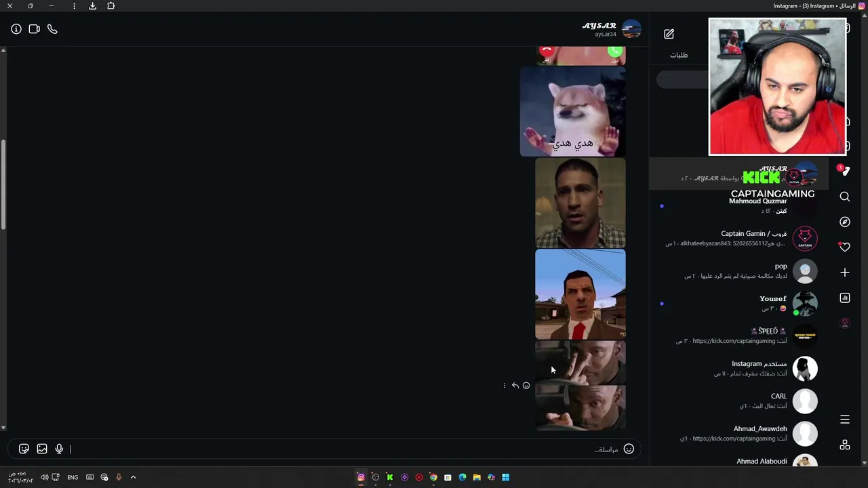Attach an image to the message
This screenshot has height=488, width=868.
(42, 449)
